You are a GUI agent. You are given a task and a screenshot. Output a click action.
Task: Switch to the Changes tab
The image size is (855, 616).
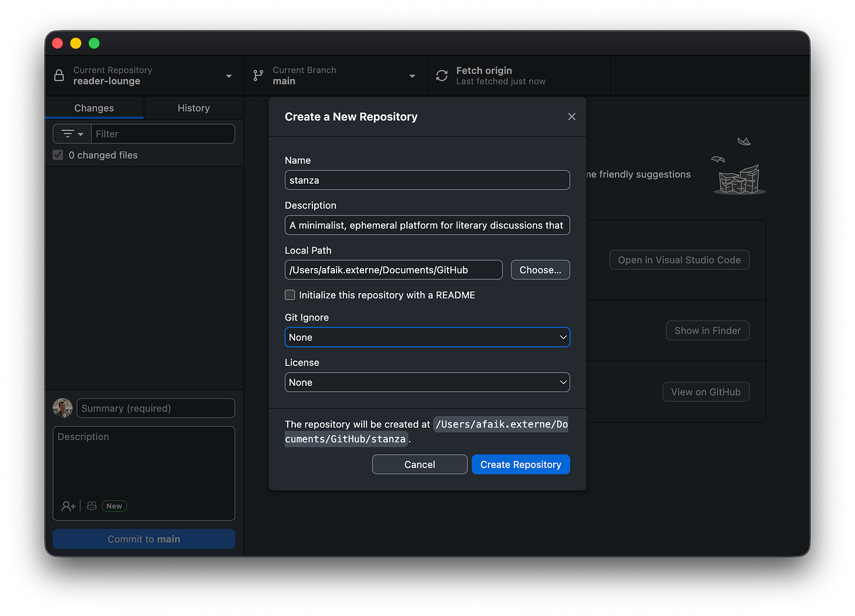point(94,107)
